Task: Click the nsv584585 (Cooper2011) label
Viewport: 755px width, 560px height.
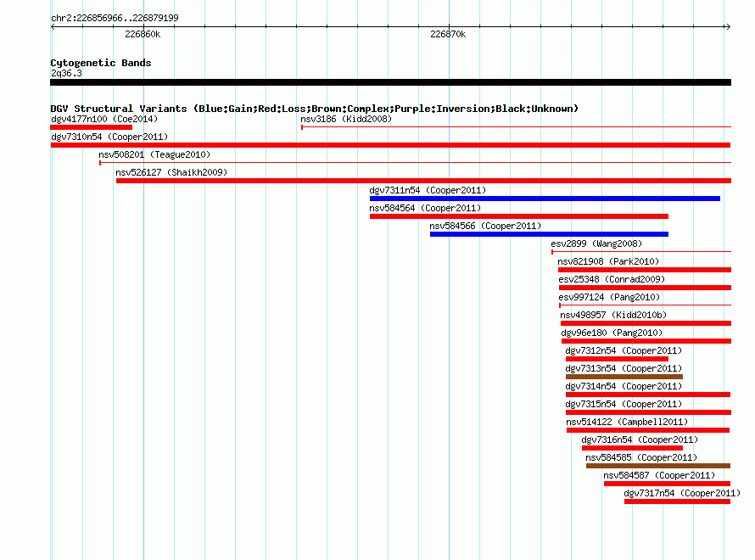Action: 641,457
